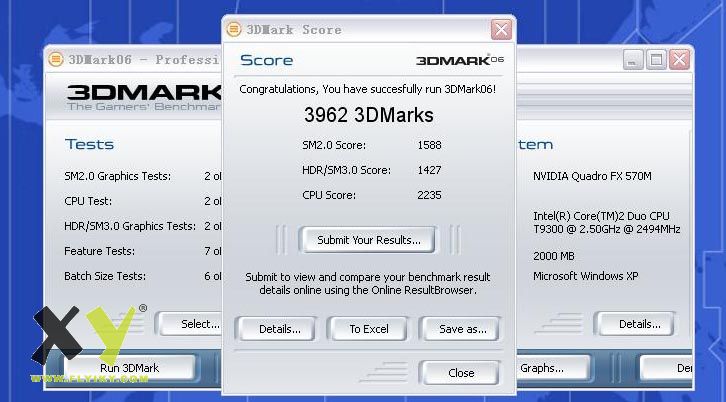Open Details in the Score dialog
Image resolution: width=726 pixels, height=402 pixels.
[x=280, y=329]
